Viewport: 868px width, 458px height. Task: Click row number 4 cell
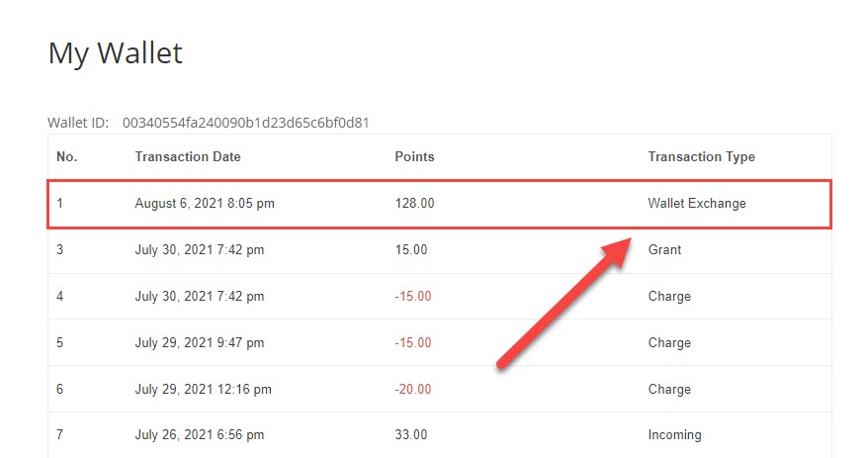(x=59, y=297)
